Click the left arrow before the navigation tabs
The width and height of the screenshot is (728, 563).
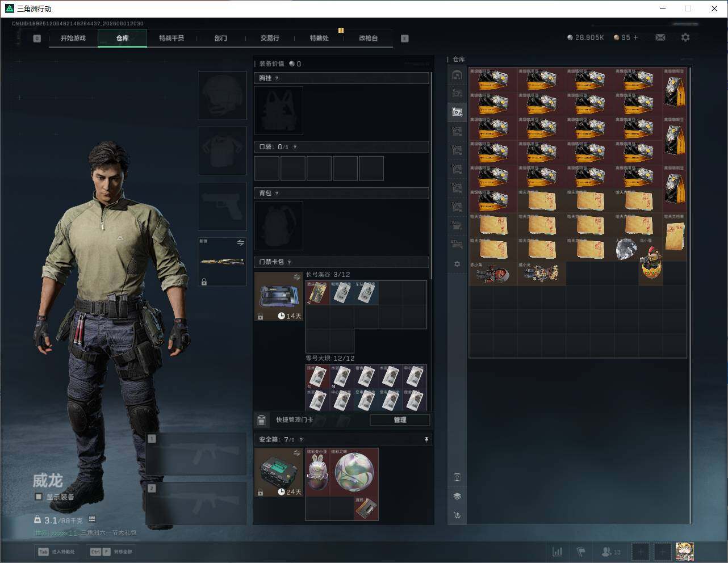(37, 39)
